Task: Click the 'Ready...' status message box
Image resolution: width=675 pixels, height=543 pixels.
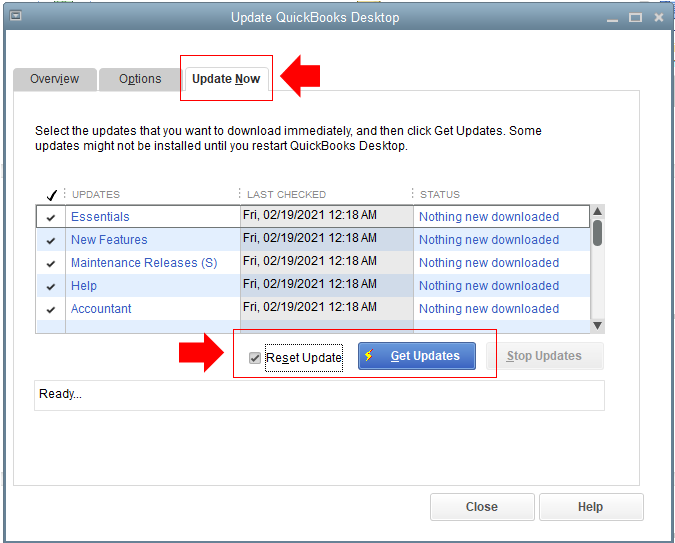Action: pyautogui.click(x=319, y=395)
